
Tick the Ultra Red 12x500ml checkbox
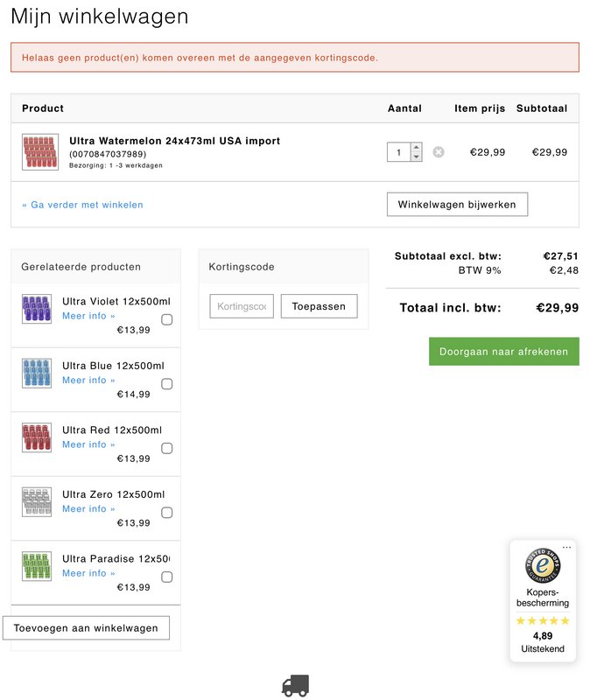tap(167, 448)
